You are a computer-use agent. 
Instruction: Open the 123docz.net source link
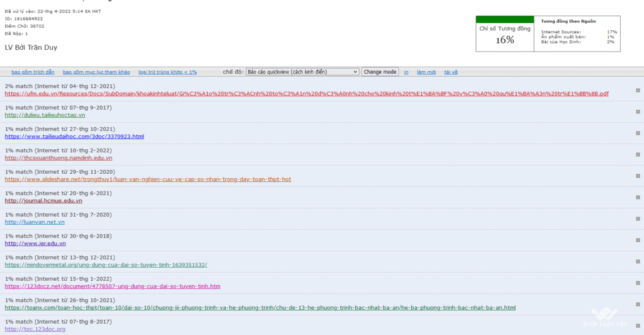113,287
